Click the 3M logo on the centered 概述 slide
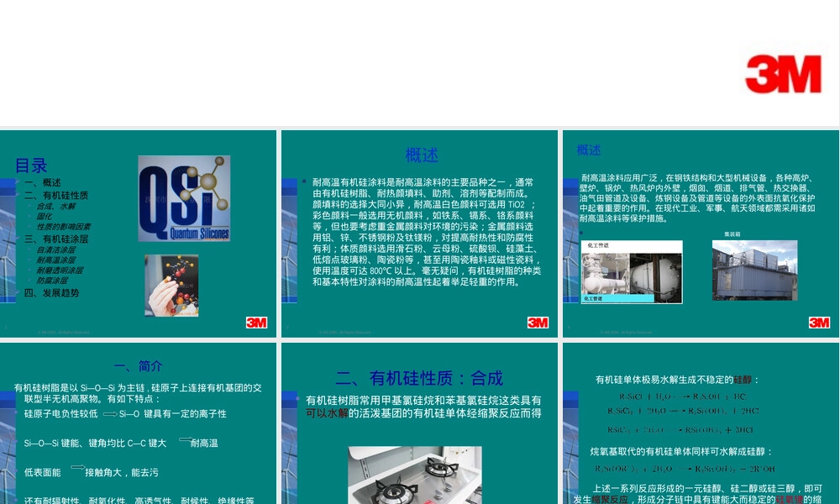 (538, 323)
